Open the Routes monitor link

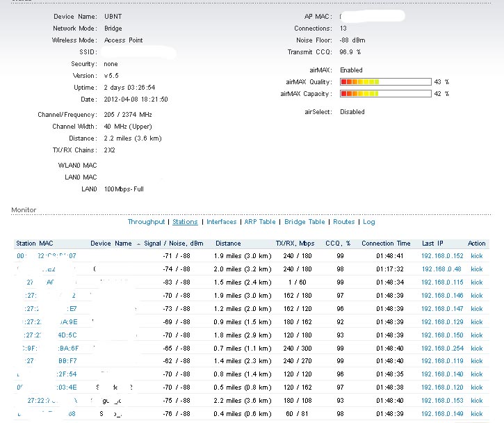point(343,222)
